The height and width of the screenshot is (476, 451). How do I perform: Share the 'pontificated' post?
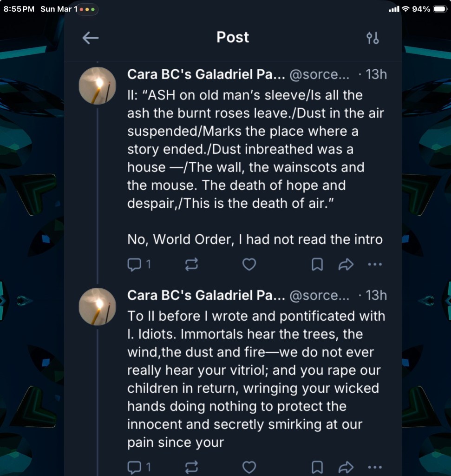pos(346,467)
